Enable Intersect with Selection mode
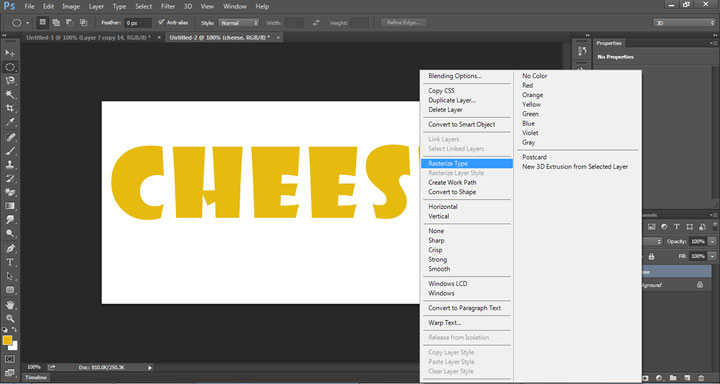The image size is (720, 384). (84, 23)
